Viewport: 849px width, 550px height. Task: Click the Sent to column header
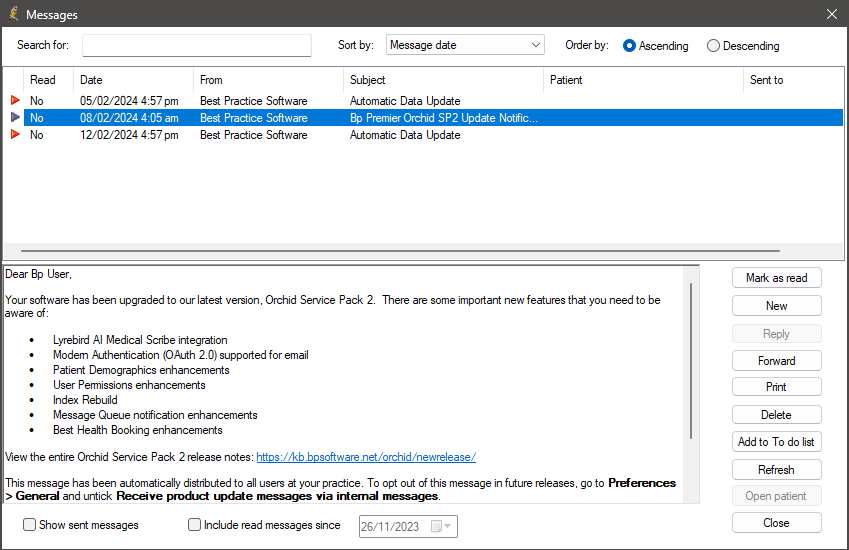point(793,80)
